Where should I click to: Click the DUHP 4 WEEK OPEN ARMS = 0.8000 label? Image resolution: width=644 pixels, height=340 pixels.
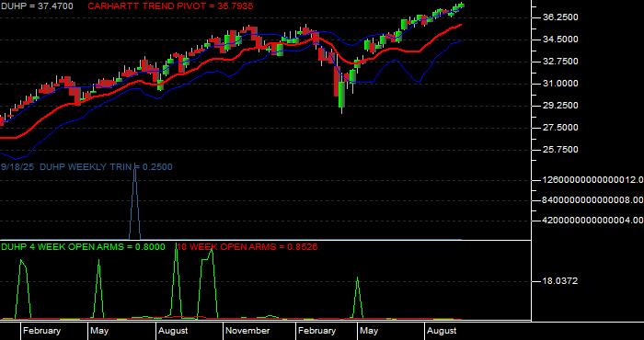(x=84, y=247)
